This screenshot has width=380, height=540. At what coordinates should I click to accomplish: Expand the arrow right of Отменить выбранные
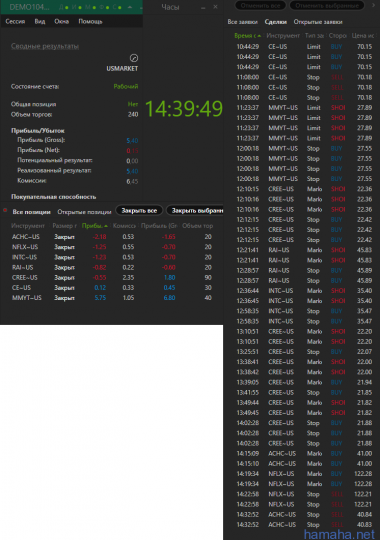(x=374, y=5)
